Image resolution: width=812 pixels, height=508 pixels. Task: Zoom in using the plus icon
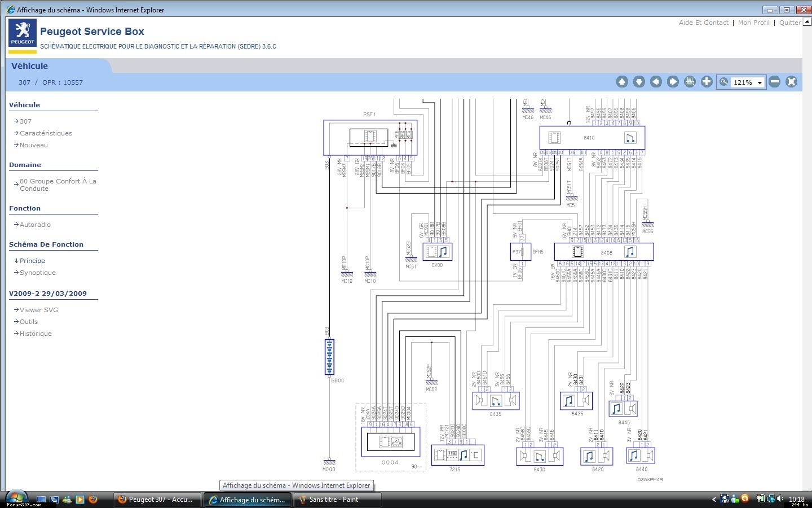(707, 82)
